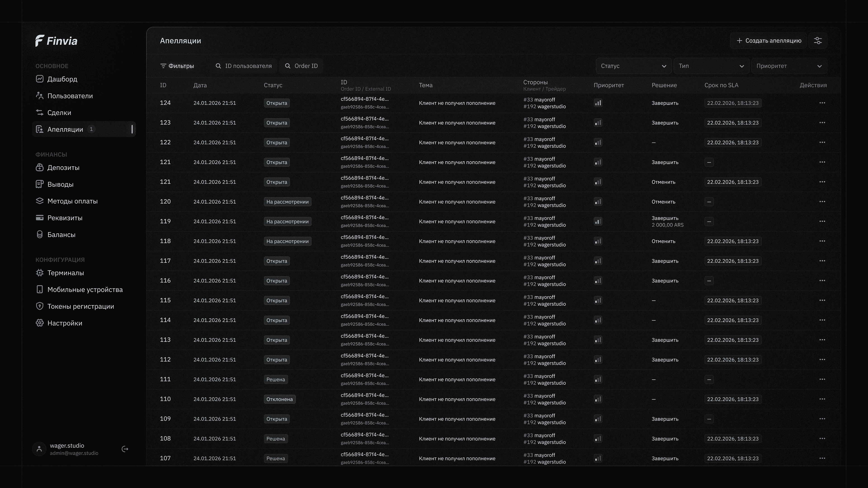868x488 pixels.
Task: Navigate to Токены регистрации
Action: click(x=80, y=307)
